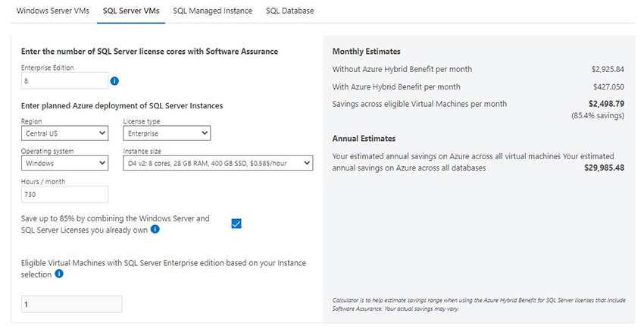Click the 'Enter the number of SQL Server license cores' heading
This screenshot has height=329, width=644.
point(149,52)
